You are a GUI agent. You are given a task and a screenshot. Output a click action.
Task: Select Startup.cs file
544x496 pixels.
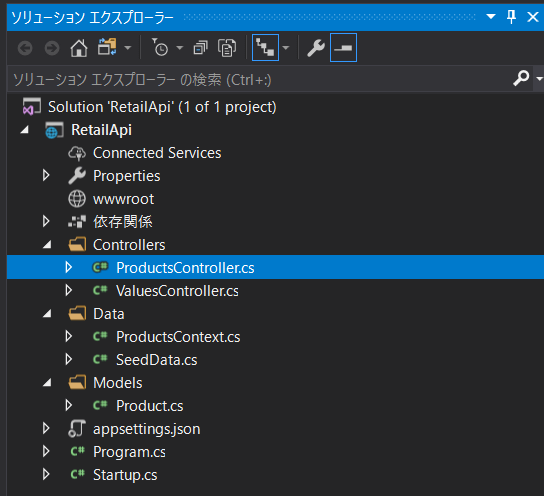[125, 475]
